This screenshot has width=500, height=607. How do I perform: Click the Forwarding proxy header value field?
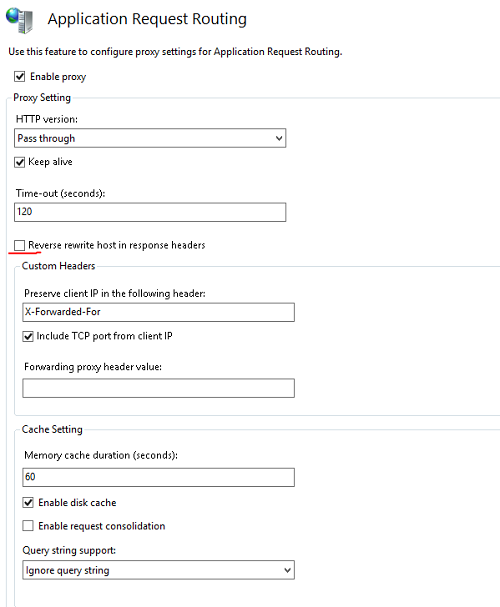(159, 388)
